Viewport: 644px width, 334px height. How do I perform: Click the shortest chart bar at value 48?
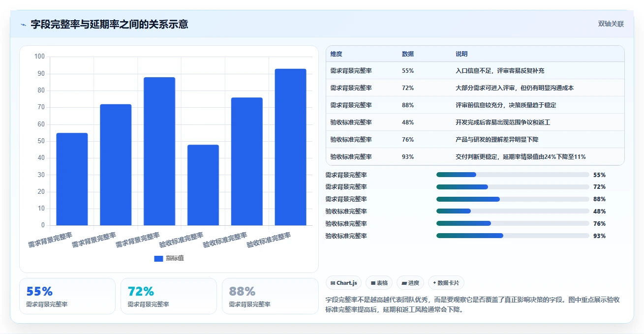[203, 185]
